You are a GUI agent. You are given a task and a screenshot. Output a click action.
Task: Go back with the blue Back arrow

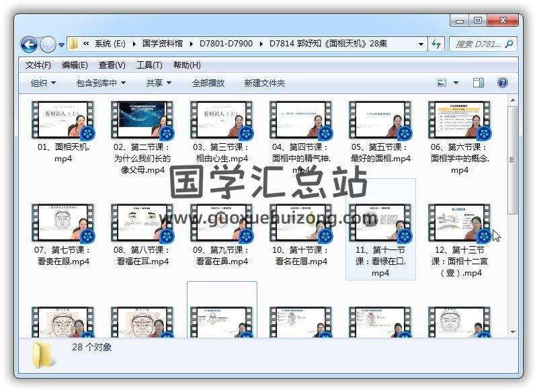click(x=29, y=44)
